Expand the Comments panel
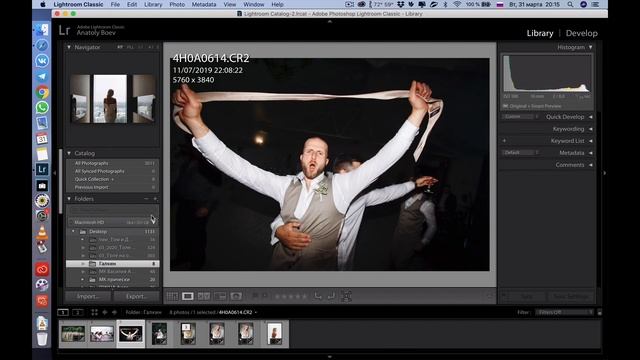640x360 pixels. 591,165
